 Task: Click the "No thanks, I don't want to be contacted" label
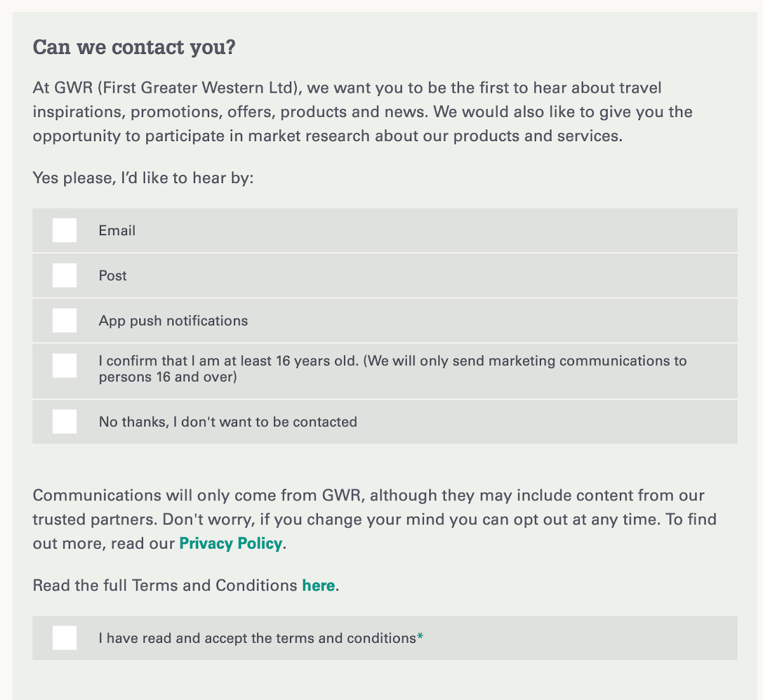coord(228,422)
